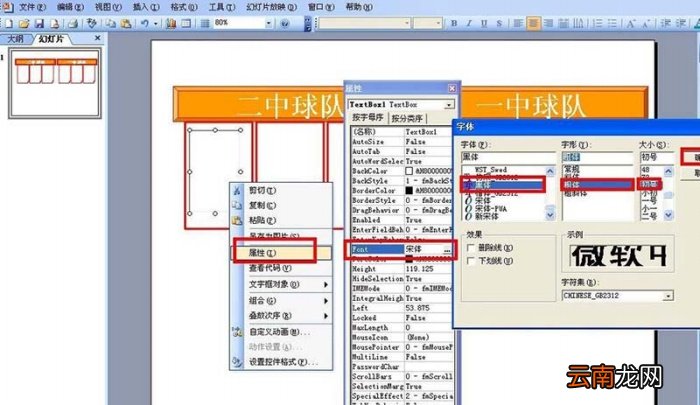Click the Print icon in the toolbar
The width and height of the screenshot is (700, 405).
pos(72,23)
